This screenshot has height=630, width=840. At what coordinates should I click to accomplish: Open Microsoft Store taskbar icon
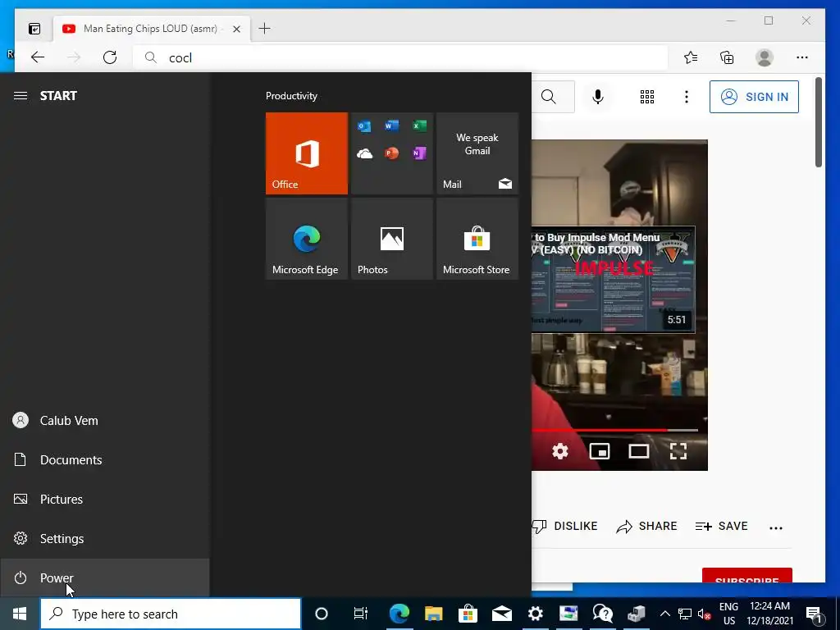tap(468, 614)
